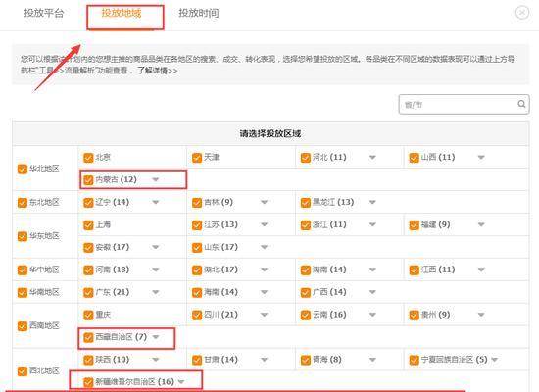Uncheck the 重庆 checkbox
Screen dimensions: 539x392
click(88, 315)
